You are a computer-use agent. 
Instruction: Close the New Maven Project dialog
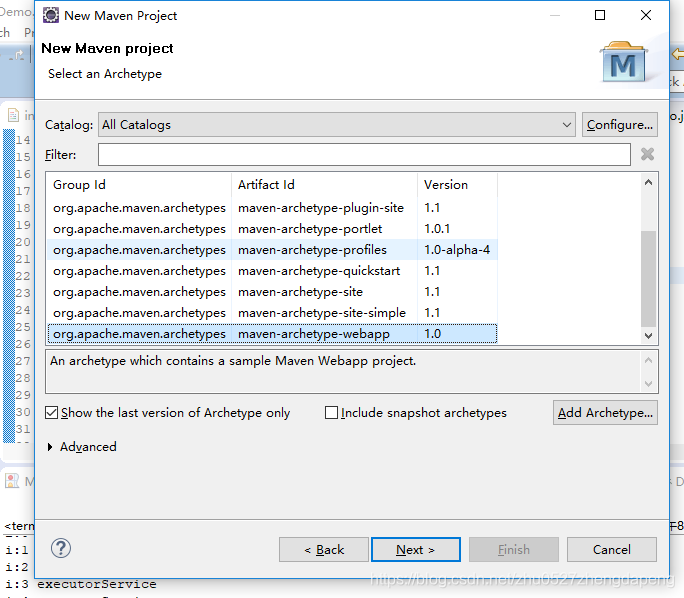pos(646,15)
